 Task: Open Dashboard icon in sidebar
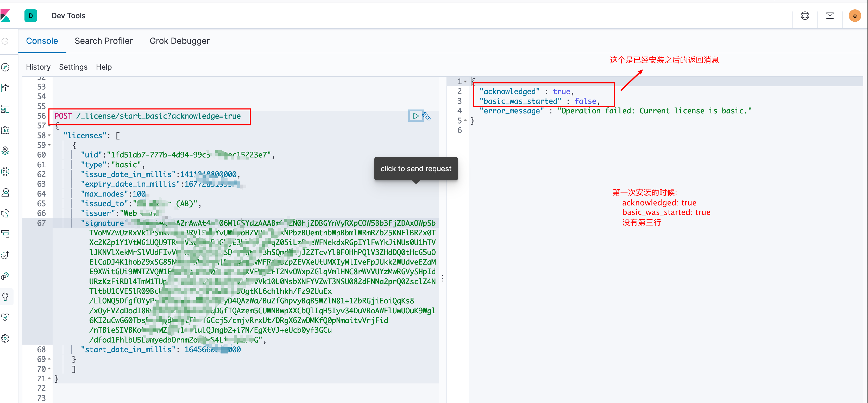[x=5, y=109]
